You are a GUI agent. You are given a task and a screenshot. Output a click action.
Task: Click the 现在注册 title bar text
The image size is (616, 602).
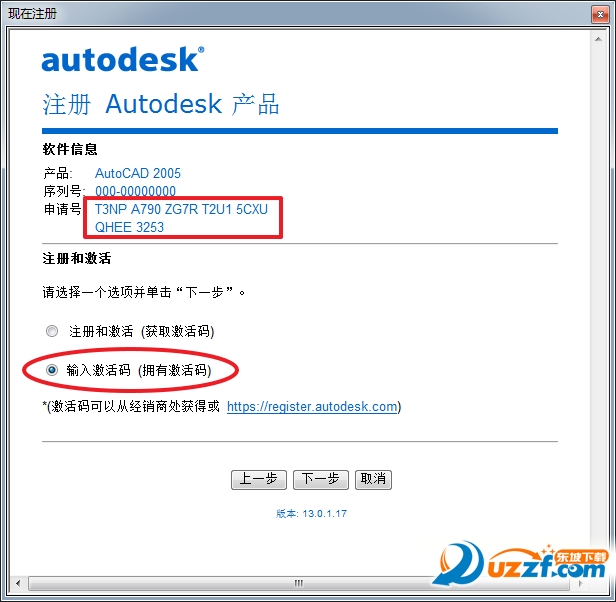coord(32,14)
